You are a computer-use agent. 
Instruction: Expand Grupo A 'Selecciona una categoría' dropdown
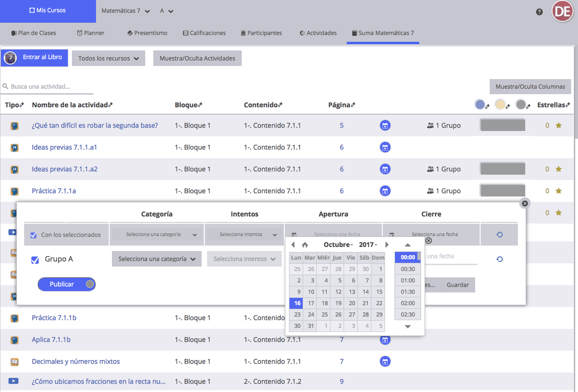pos(157,259)
